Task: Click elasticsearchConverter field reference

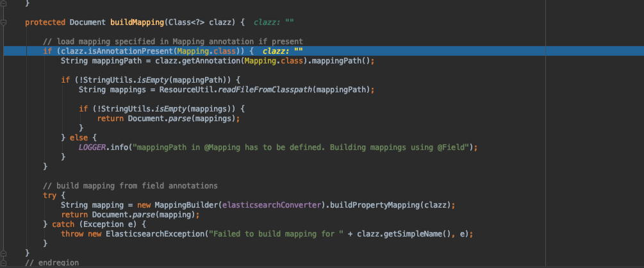Action: (271, 205)
